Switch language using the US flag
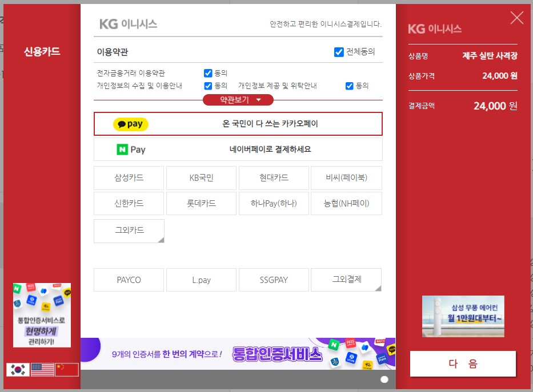The image size is (533, 392). click(x=42, y=369)
